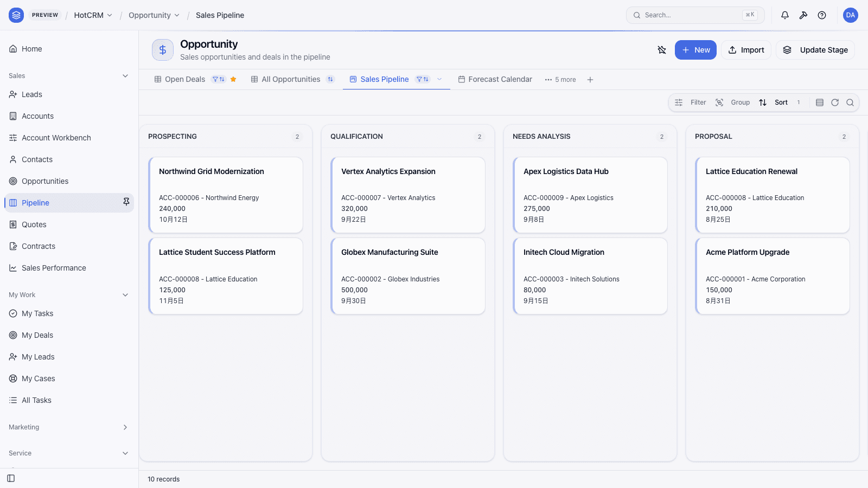Viewport: 868px width, 488px height.
Task: Open Accounts in sidebar
Action: 69,116
